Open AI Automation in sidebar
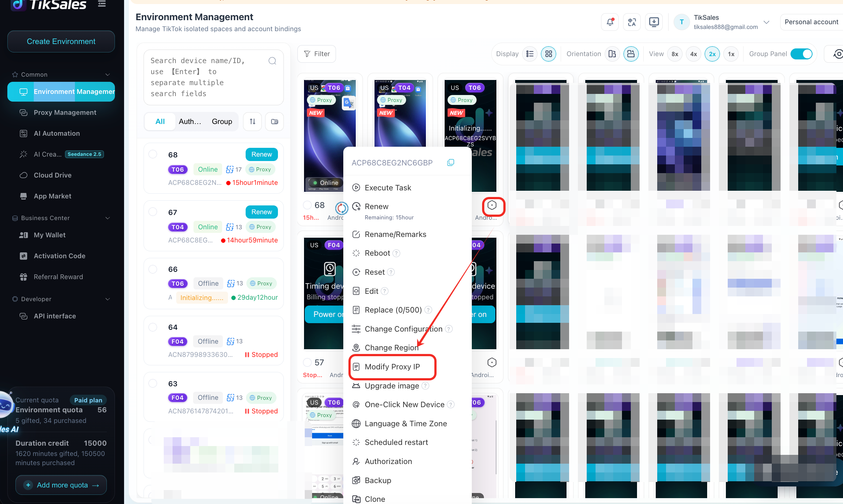 (x=61, y=134)
